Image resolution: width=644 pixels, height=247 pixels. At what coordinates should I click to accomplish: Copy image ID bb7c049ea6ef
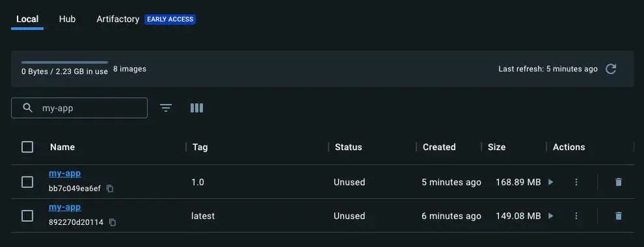pos(110,188)
